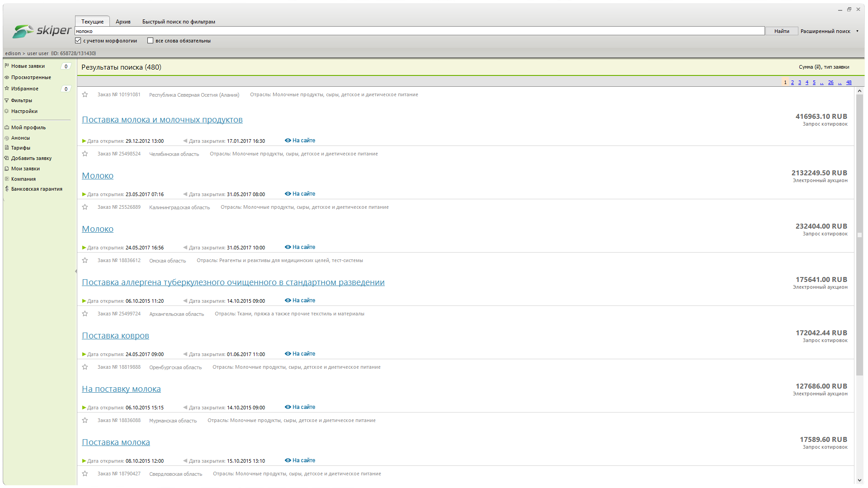
Task: Click the Банковская гарантия dollar icon
Action: coord(7,189)
